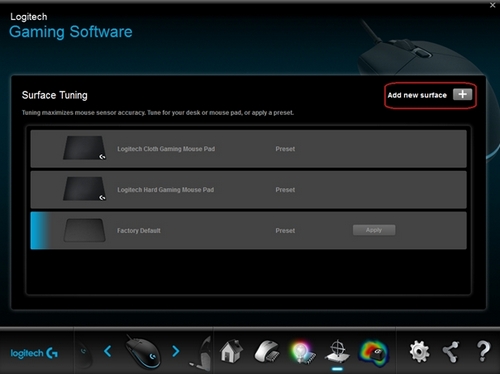Select the Logitech Hard Gaming Mouse Pad row

click(x=248, y=190)
